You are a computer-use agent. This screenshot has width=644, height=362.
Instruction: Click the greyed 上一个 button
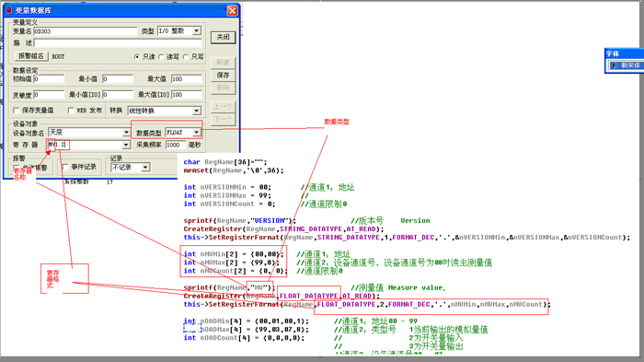(x=223, y=107)
